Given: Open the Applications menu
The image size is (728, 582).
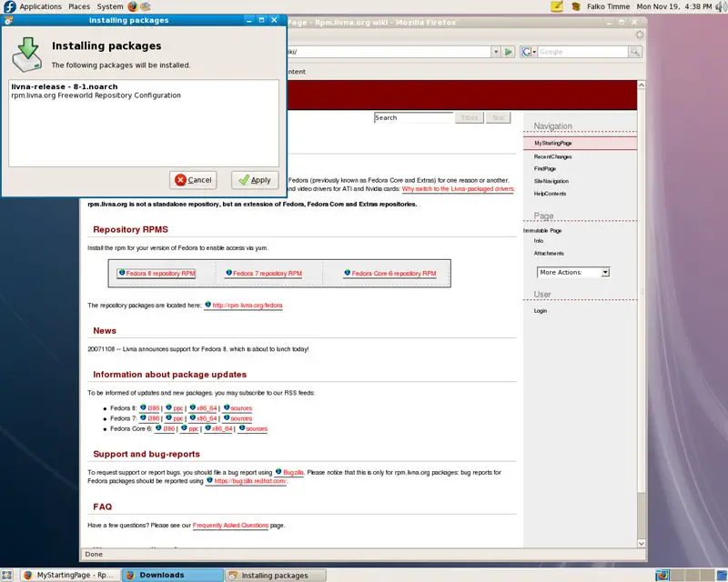Looking at the screenshot, I should coord(40,6).
